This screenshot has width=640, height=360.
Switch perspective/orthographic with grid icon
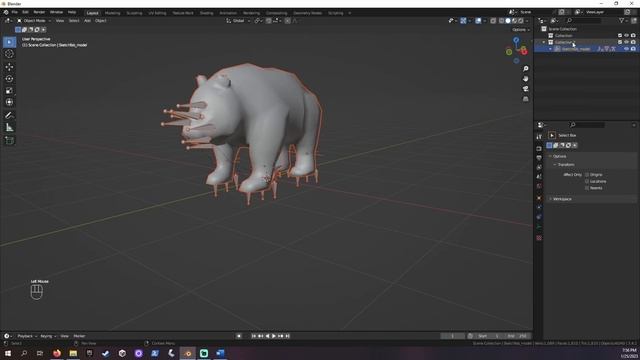526,99
